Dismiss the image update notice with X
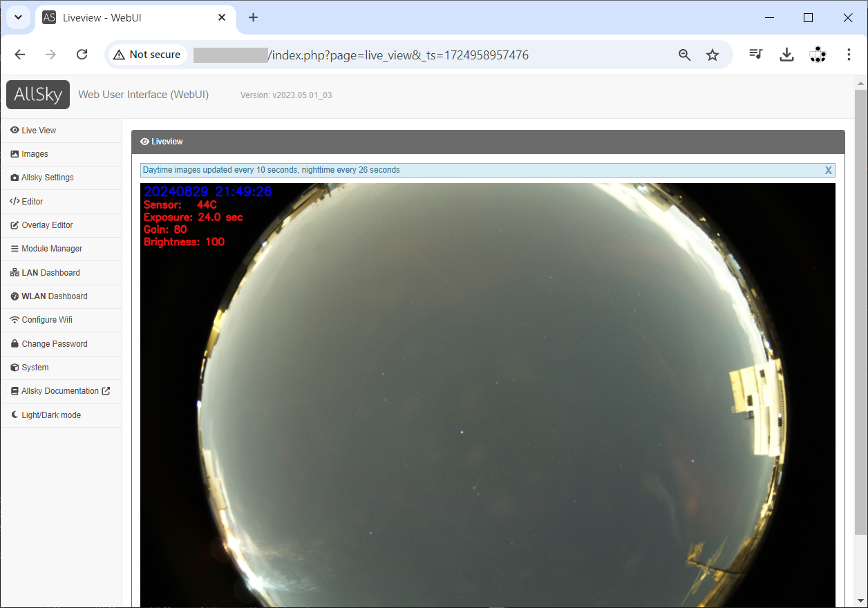Screen dimensions: 868x608 click(x=828, y=170)
